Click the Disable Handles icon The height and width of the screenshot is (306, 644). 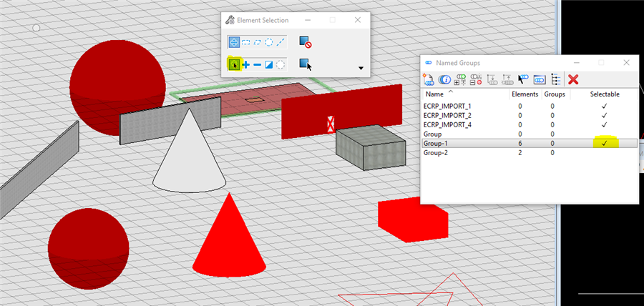(x=305, y=42)
